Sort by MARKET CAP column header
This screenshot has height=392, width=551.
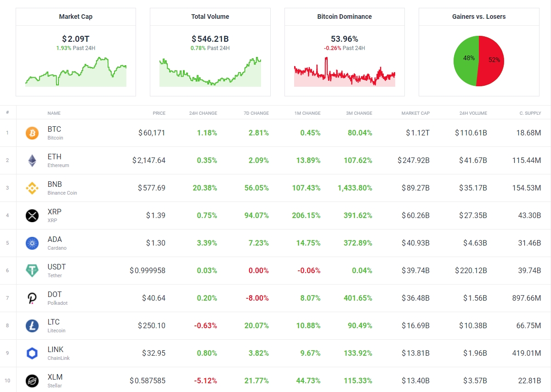click(415, 113)
